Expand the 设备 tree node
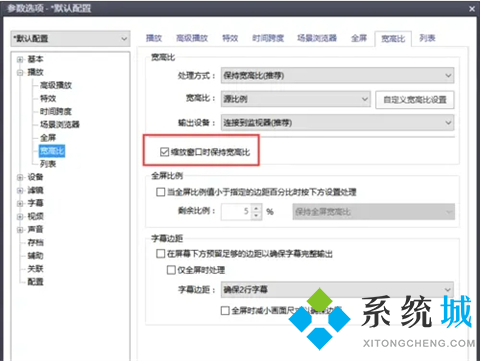 (20, 177)
